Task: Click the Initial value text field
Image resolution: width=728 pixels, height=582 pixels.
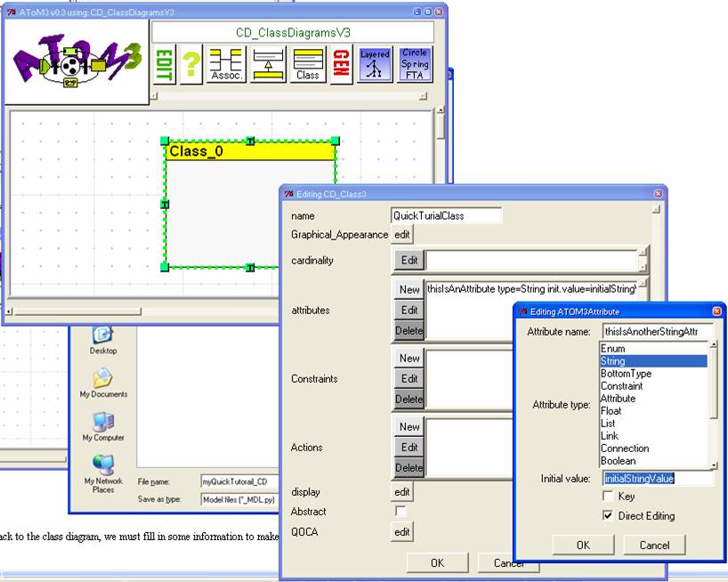Action: (x=657, y=479)
